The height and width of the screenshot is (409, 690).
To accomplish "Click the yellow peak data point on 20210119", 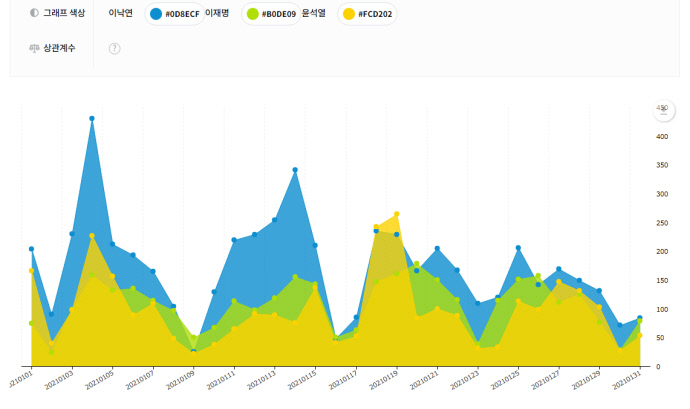I will pyautogui.click(x=397, y=214).
